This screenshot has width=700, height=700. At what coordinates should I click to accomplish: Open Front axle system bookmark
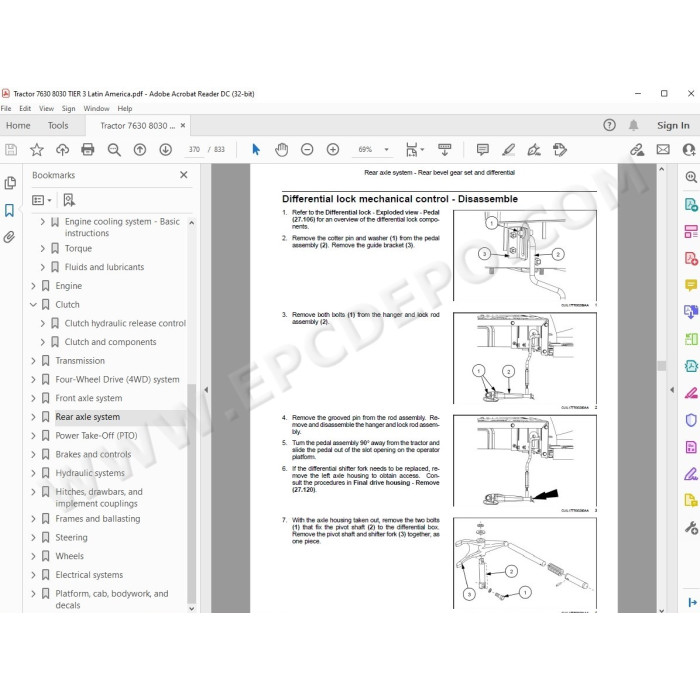pyautogui.click(x=89, y=398)
